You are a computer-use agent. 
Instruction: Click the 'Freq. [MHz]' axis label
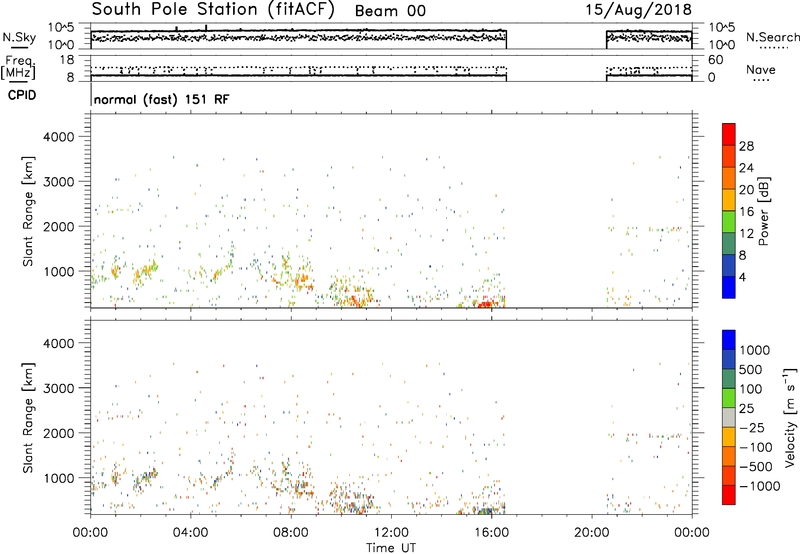(x=20, y=67)
